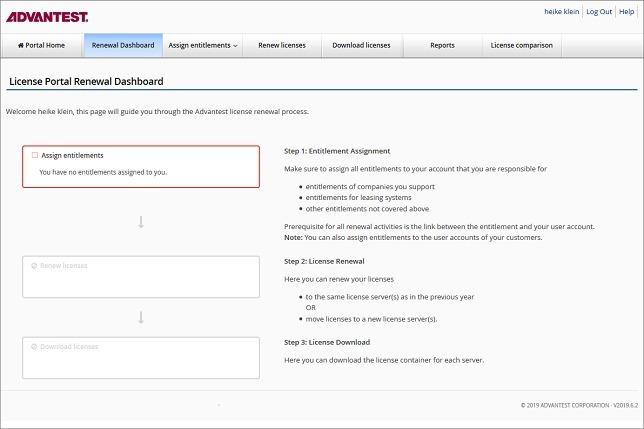Click the arrow below Assign entitlements box

141,222
